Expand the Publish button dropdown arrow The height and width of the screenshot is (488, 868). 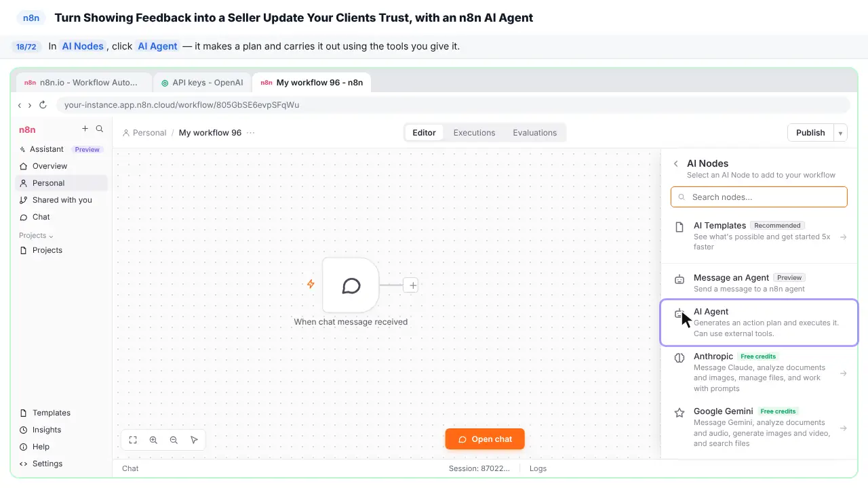point(840,133)
